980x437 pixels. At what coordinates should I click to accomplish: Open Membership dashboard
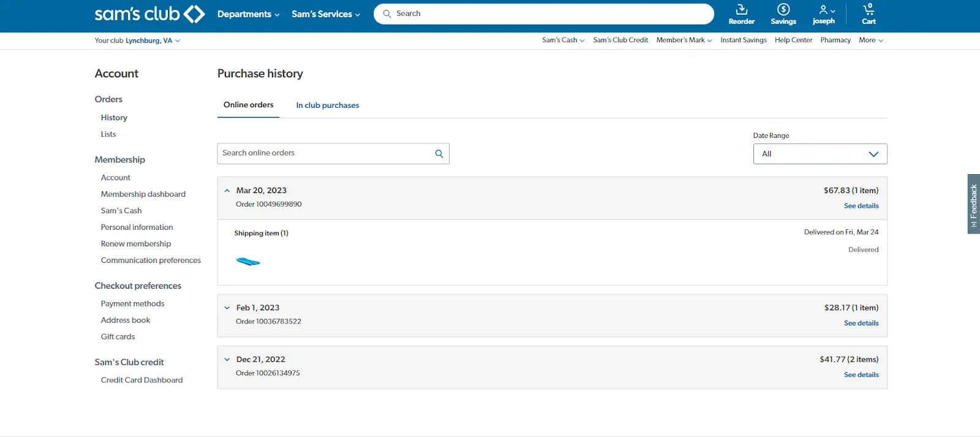(x=143, y=194)
